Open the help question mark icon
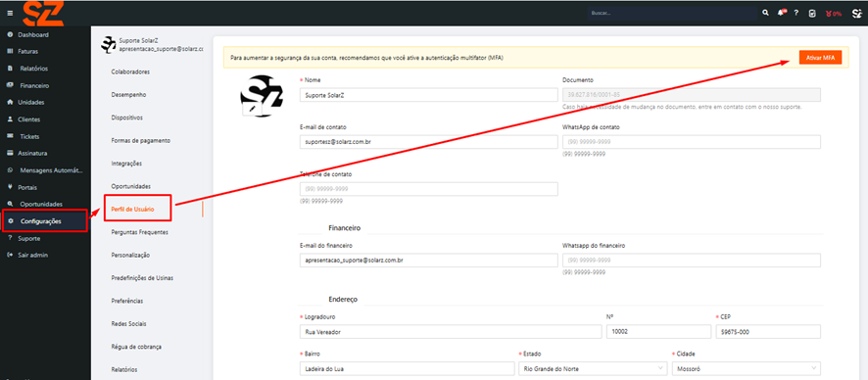Viewport: 868px width, 380px height. pos(796,13)
